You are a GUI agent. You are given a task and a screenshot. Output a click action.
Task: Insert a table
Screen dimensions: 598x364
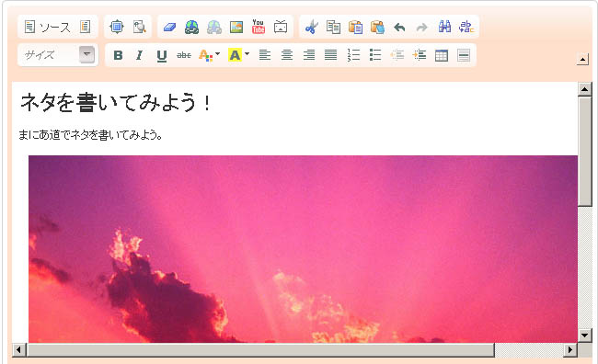point(442,56)
